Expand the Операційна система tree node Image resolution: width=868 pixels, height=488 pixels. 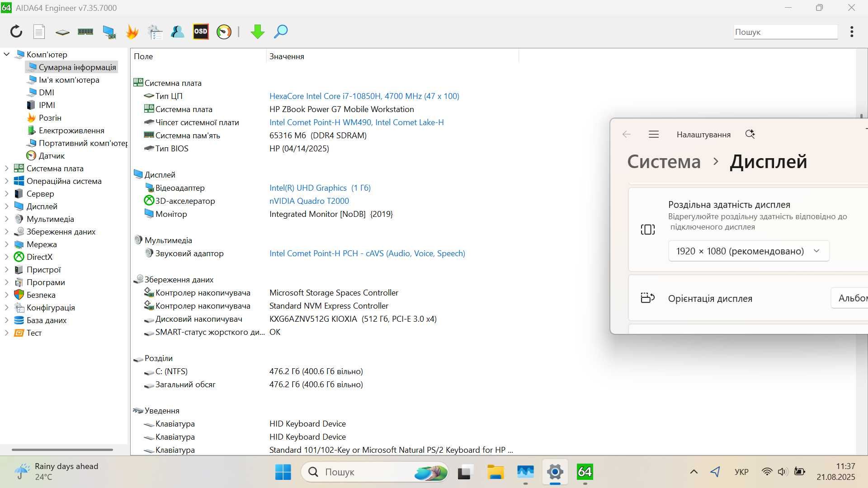7,181
